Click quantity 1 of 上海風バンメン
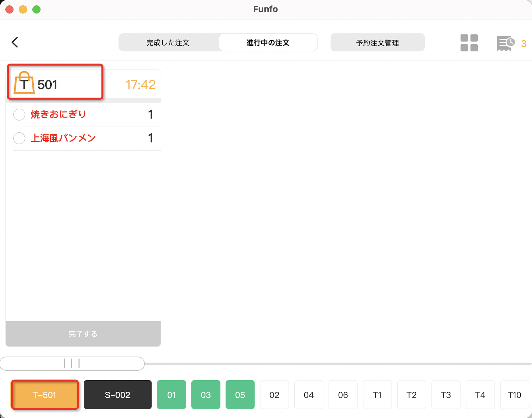 coord(151,138)
